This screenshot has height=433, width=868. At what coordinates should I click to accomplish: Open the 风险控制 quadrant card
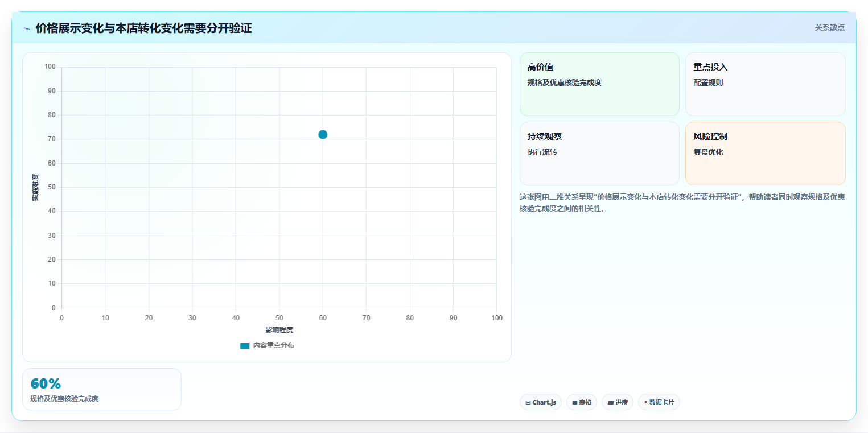point(765,154)
